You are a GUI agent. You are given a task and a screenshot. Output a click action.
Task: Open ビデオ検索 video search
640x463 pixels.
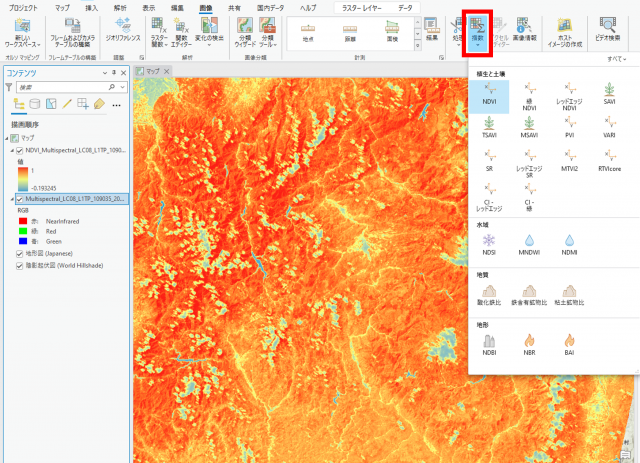[x=608, y=29]
